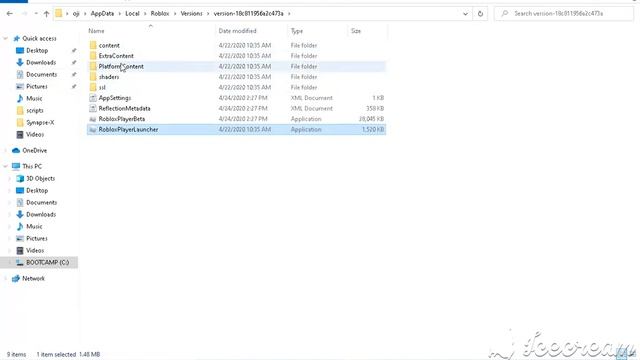Click AppSettings XML Document type cell
The height and width of the screenshot is (360, 640).
[311, 98]
